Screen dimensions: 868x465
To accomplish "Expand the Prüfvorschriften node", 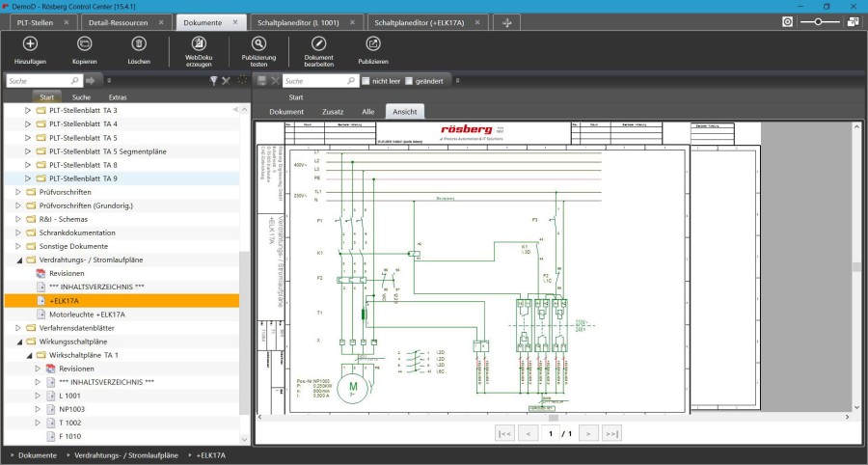I will coord(17,192).
